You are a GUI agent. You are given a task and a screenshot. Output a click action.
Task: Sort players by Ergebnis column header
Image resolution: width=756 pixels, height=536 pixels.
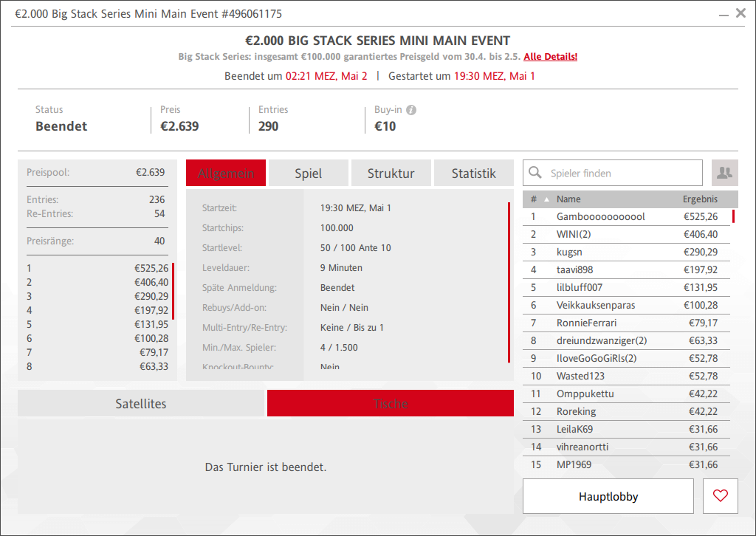(700, 199)
